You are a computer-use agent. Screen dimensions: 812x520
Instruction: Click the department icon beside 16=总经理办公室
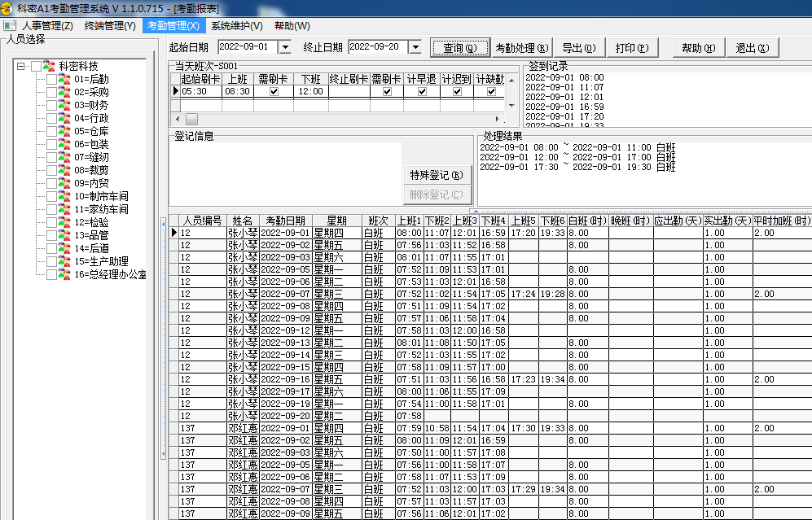[64, 274]
